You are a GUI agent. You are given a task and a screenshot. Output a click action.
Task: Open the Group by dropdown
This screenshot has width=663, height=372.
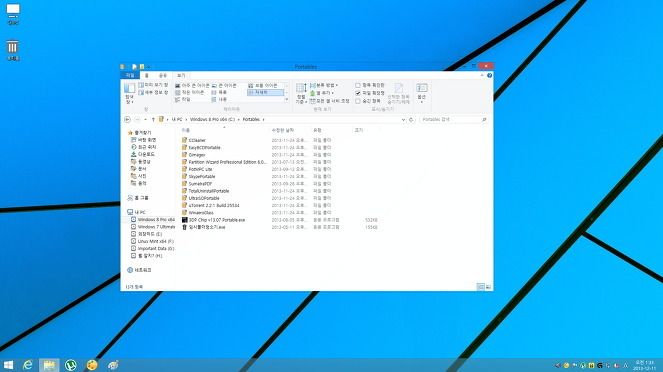(x=324, y=85)
